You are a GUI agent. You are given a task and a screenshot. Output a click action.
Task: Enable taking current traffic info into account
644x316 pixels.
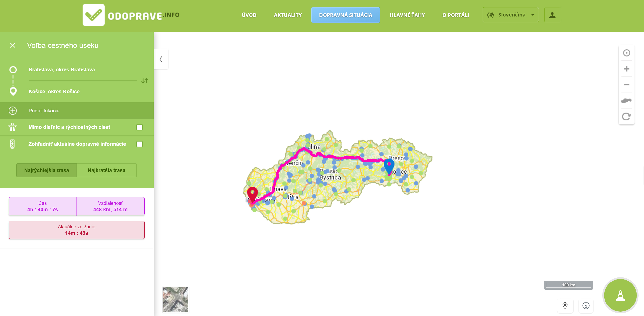140,144
